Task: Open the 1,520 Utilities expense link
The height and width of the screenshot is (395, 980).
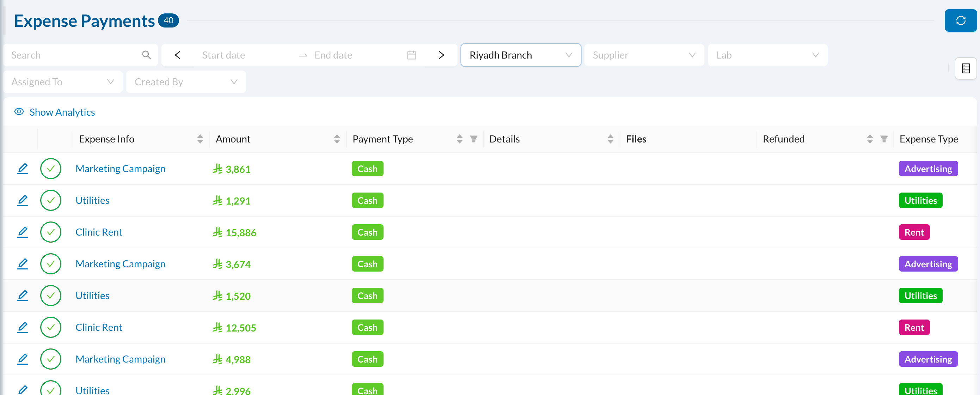Action: point(92,296)
